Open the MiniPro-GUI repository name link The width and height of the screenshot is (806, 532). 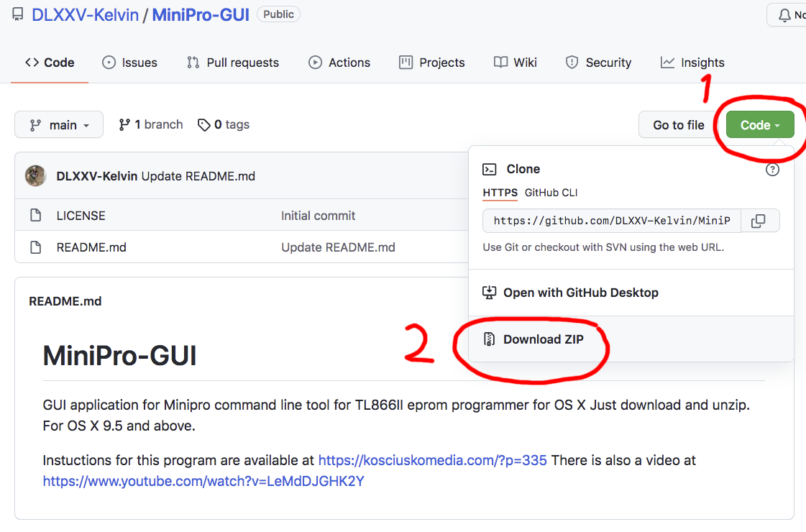tap(201, 15)
